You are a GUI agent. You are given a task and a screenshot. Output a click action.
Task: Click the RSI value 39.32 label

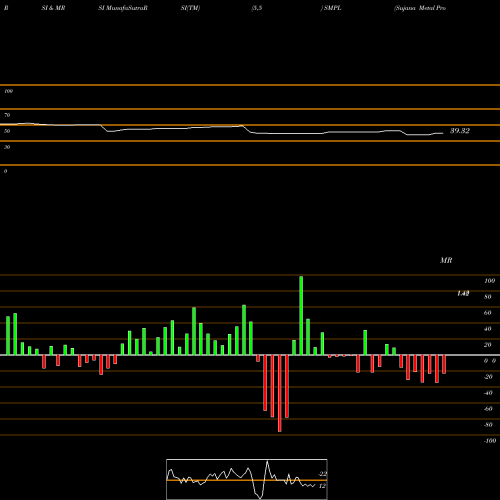[x=460, y=131]
